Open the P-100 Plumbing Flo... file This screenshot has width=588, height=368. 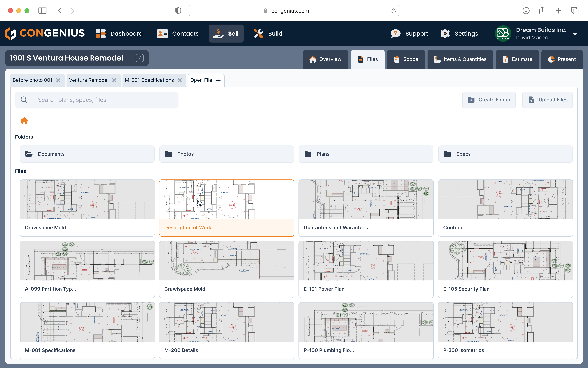[366, 330]
